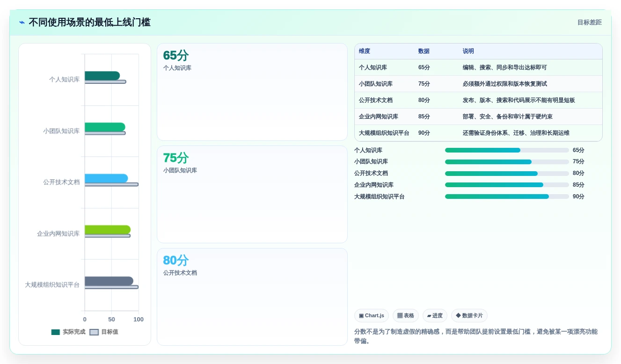The image size is (621, 364).
Task: Click the dark teal 个人知识库 chart bar
Action: click(102, 76)
